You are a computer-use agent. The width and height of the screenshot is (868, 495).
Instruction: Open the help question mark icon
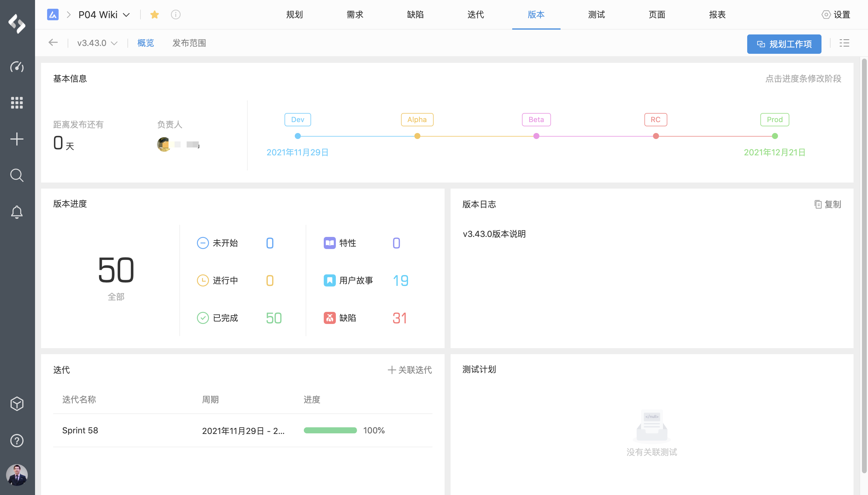tap(17, 441)
